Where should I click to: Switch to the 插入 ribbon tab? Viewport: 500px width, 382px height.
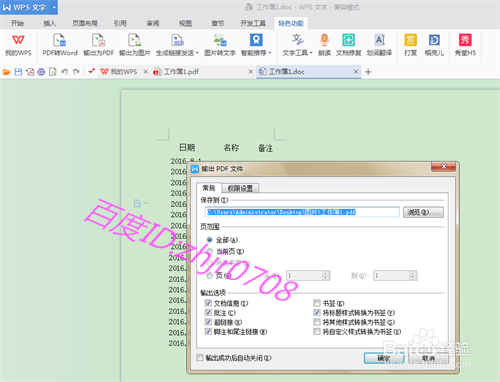coord(49,23)
